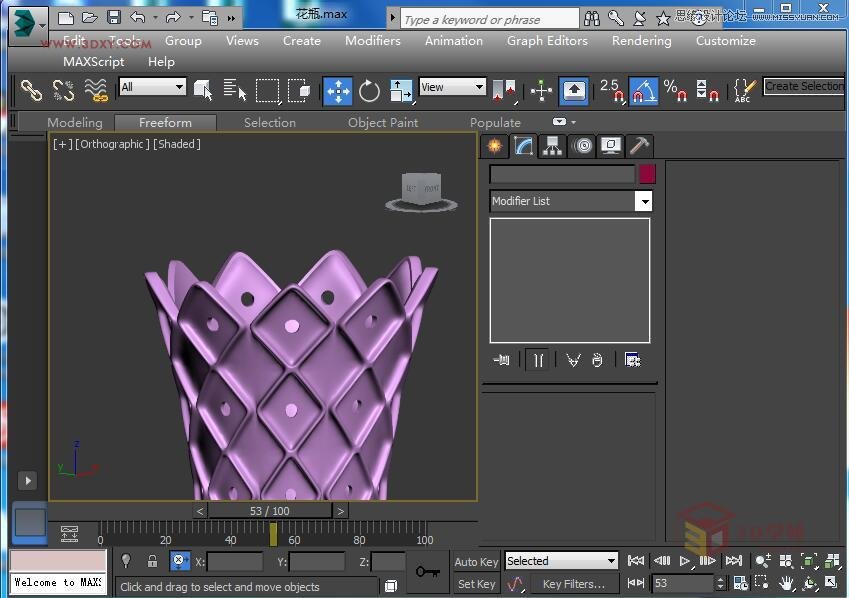
Task: Click the Set Keys key icon
Action: coord(428,571)
